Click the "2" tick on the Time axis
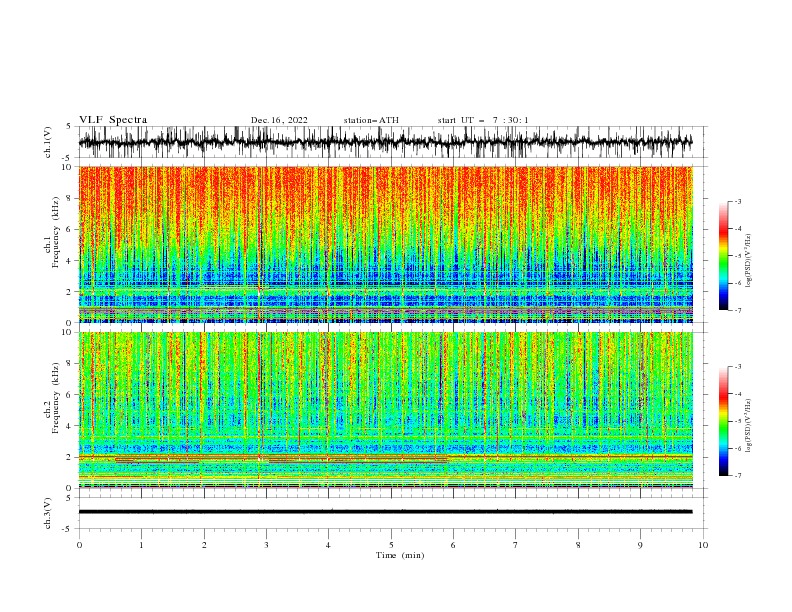 pyautogui.click(x=204, y=545)
